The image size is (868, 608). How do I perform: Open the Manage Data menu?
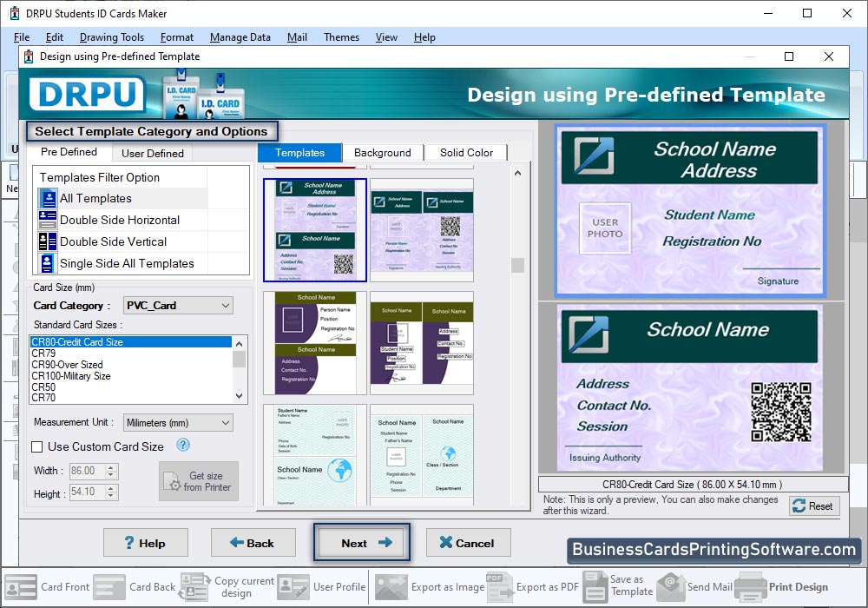point(240,37)
